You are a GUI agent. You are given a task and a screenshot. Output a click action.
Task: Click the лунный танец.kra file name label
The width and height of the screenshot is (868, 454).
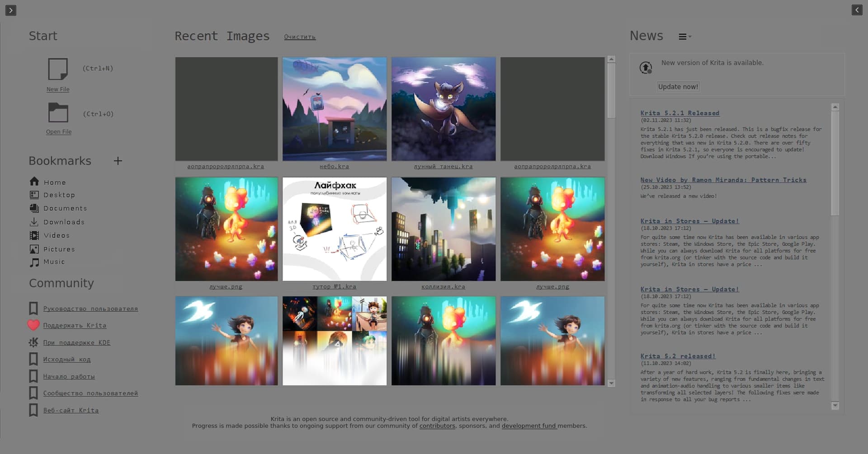click(443, 167)
